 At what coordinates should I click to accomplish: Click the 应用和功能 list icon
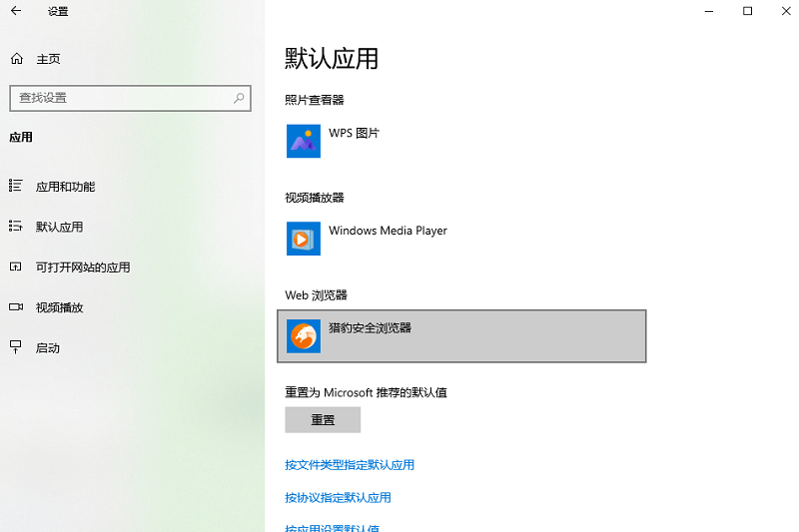pos(16,186)
